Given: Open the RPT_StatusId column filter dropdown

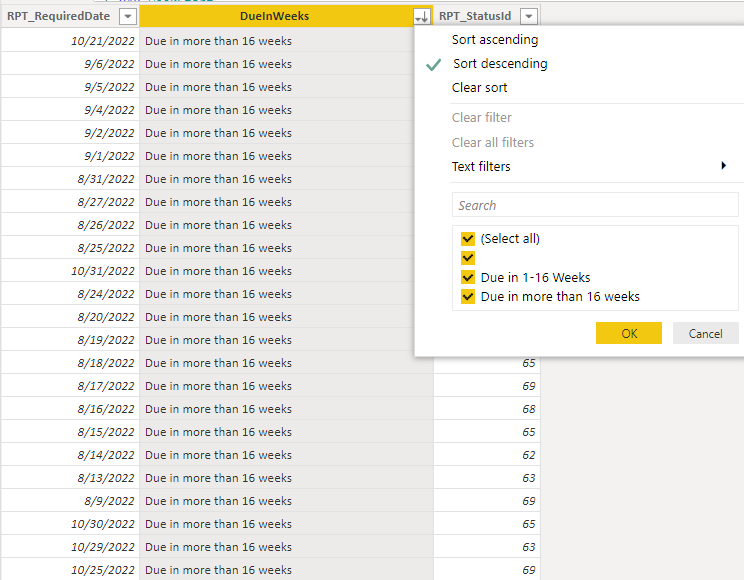Looking at the screenshot, I should [x=529, y=17].
